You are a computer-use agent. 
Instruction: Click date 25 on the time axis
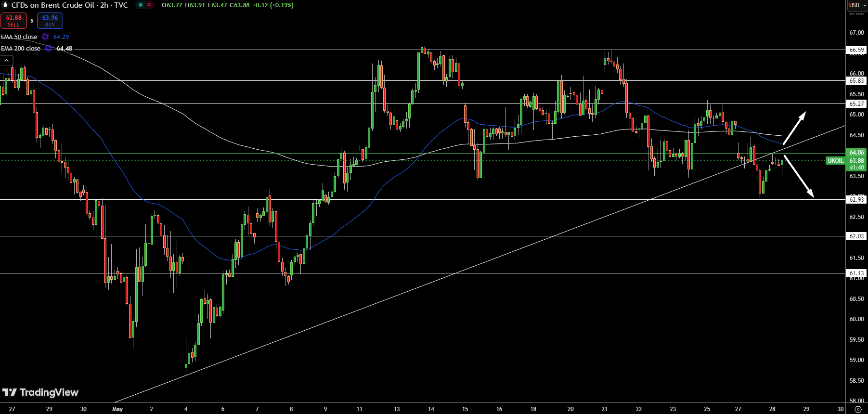707,409
